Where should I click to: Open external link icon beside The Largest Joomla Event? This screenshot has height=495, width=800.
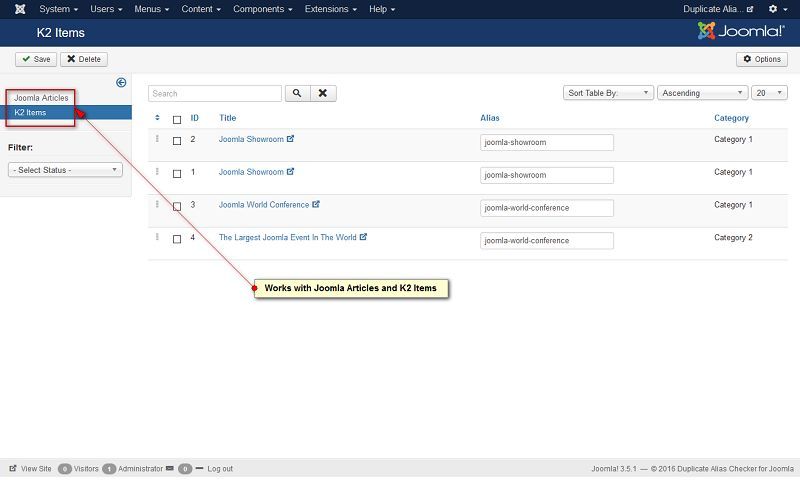pyautogui.click(x=363, y=237)
